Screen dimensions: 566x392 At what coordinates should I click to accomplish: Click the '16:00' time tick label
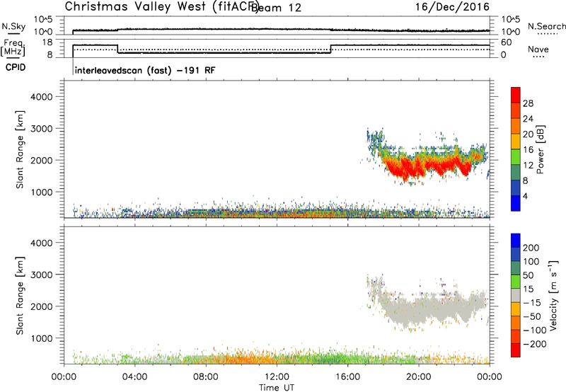click(x=347, y=377)
